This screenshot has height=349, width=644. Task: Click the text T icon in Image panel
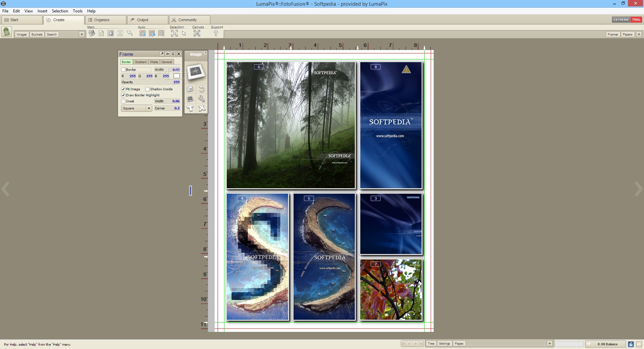(x=190, y=108)
